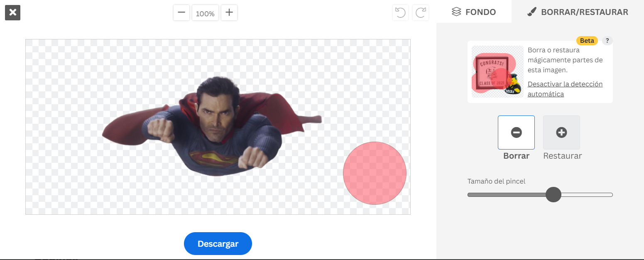
Task: Click the Tamaño del pincel slider handle
Action: [553, 194]
